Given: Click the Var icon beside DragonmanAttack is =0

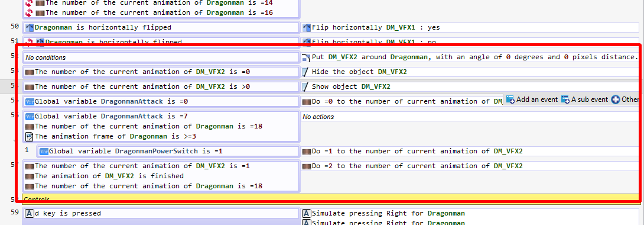Looking at the screenshot, I should point(30,102).
